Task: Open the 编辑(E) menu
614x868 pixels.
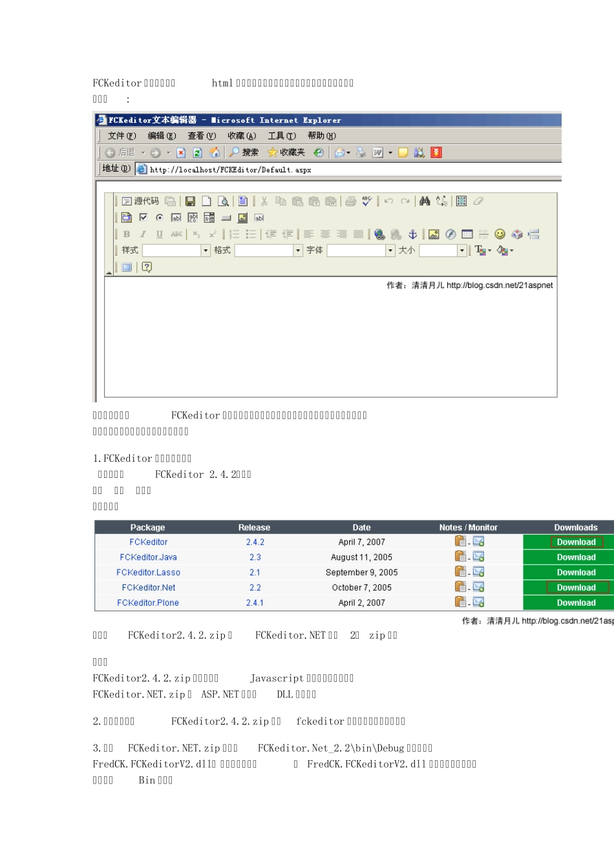Action: click(x=162, y=136)
